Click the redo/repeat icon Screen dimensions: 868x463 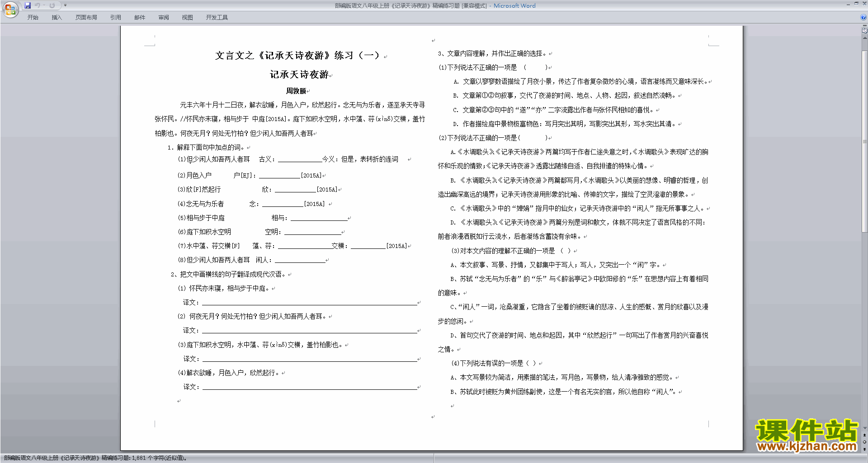point(52,5)
